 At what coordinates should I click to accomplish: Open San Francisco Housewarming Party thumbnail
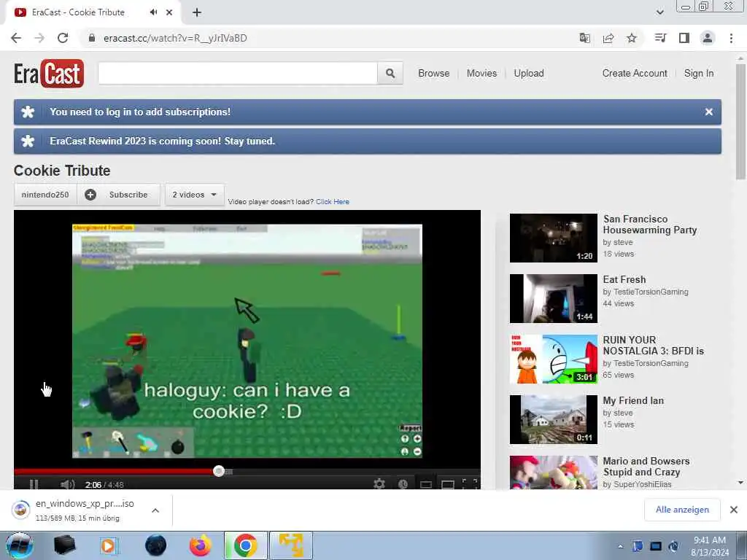coord(554,238)
